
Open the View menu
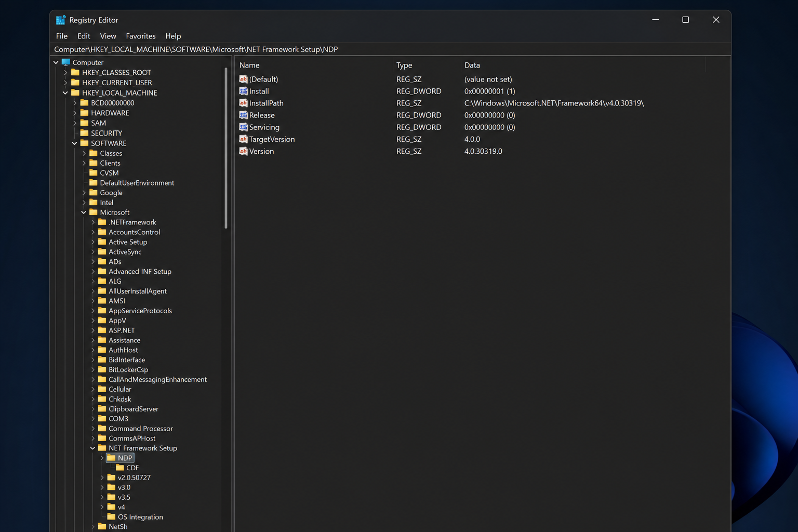(x=108, y=36)
